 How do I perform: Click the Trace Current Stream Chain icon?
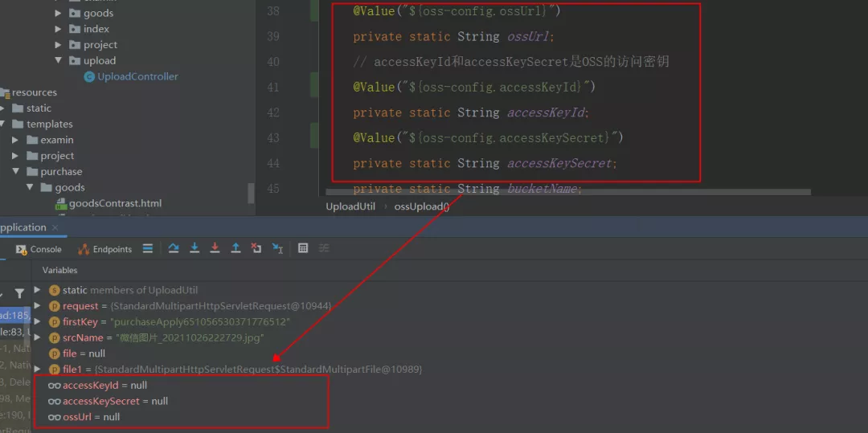coord(324,248)
